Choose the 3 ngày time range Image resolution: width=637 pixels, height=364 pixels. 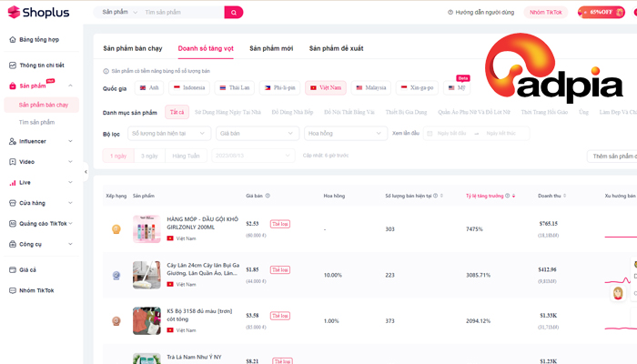point(149,156)
